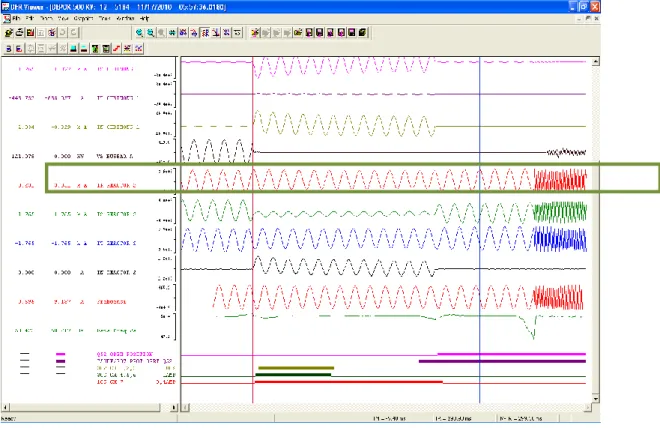Click the last black-and-green icon of the top toolbar
The width and height of the screenshot is (660, 428).
click(363, 33)
